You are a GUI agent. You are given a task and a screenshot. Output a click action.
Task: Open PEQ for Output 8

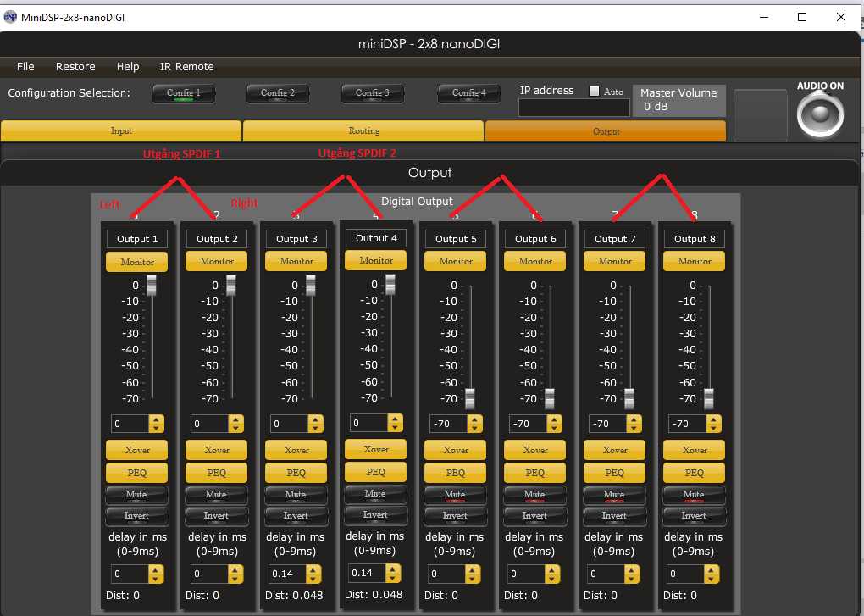tap(694, 473)
